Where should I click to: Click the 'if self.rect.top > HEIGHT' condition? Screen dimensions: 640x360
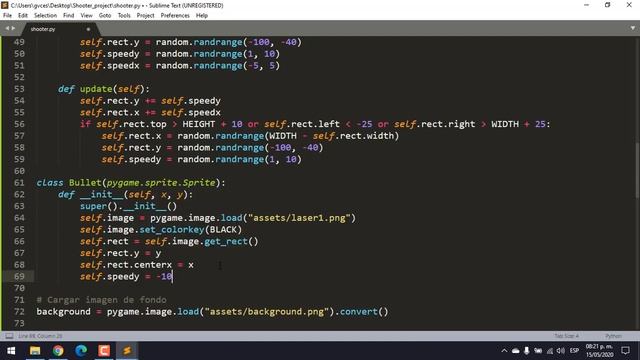click(x=147, y=124)
